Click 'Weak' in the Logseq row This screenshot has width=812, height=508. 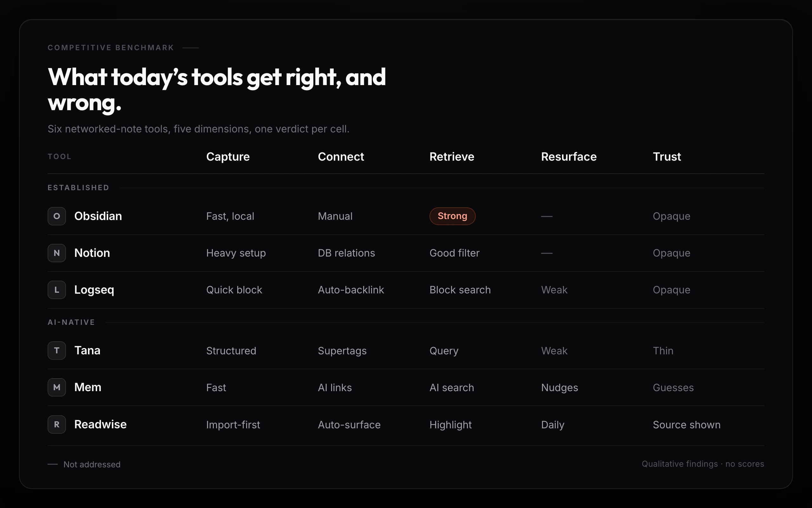tap(554, 290)
